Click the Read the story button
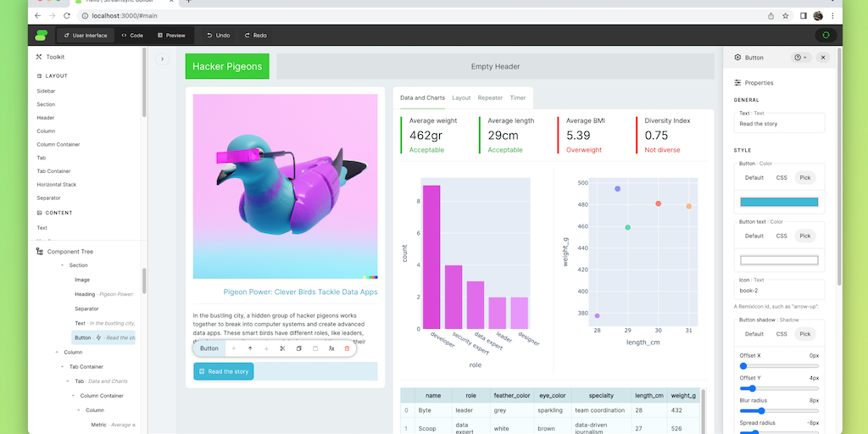 click(224, 371)
